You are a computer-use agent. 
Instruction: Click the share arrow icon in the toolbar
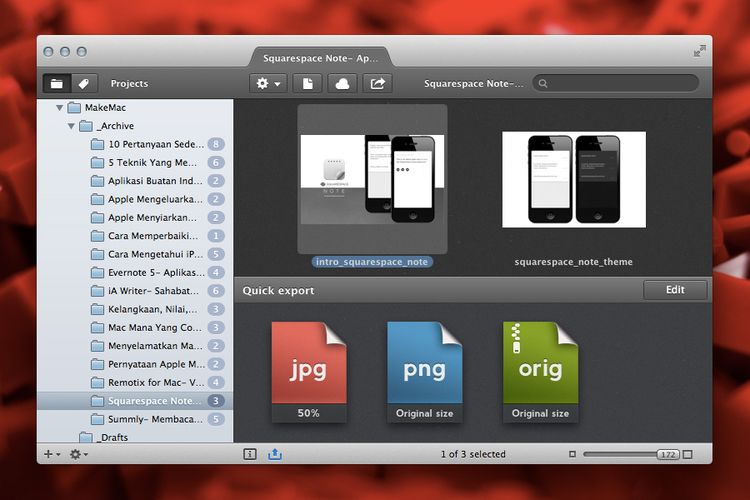377,83
